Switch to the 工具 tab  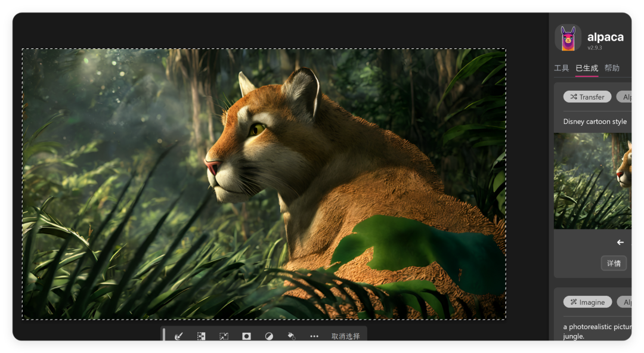[x=561, y=68]
